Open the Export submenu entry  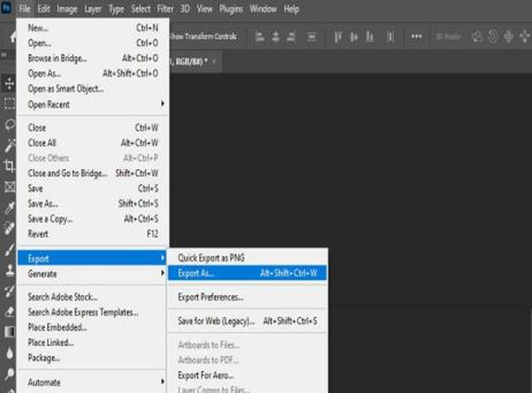(x=93, y=258)
